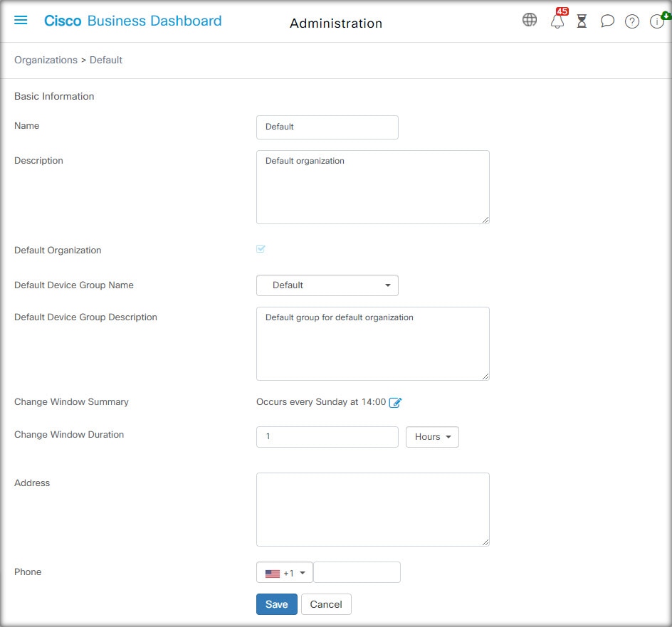Viewport: 672px width, 627px height.
Task: Open the hourglass job center icon
Action: [x=582, y=21]
